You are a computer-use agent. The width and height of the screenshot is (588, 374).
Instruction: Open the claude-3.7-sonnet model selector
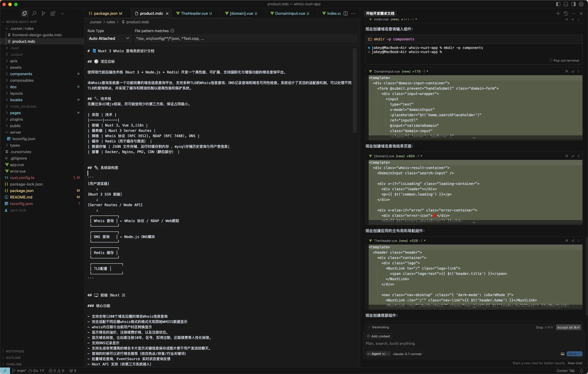(x=407, y=354)
